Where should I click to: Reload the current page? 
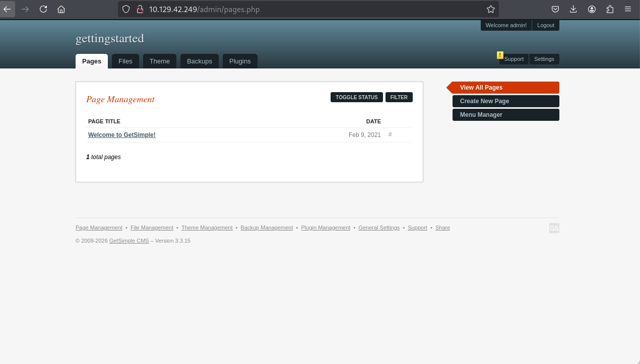click(43, 9)
